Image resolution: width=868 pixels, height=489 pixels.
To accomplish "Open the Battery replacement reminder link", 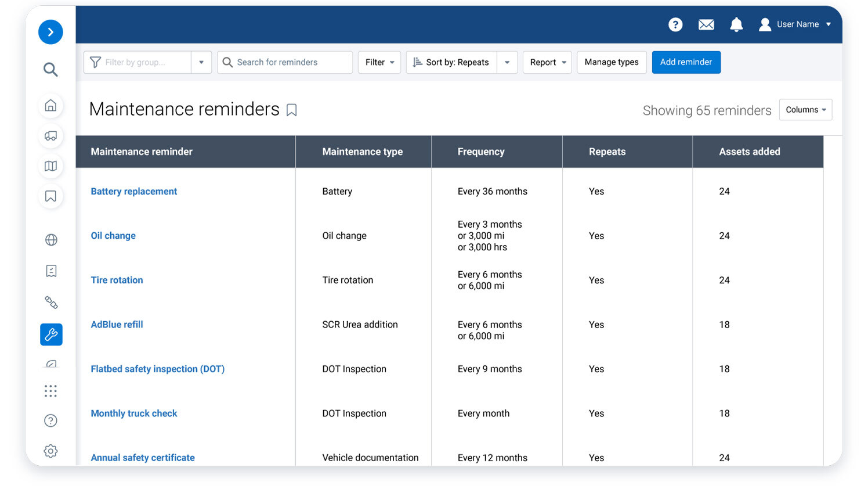I will coord(133,191).
